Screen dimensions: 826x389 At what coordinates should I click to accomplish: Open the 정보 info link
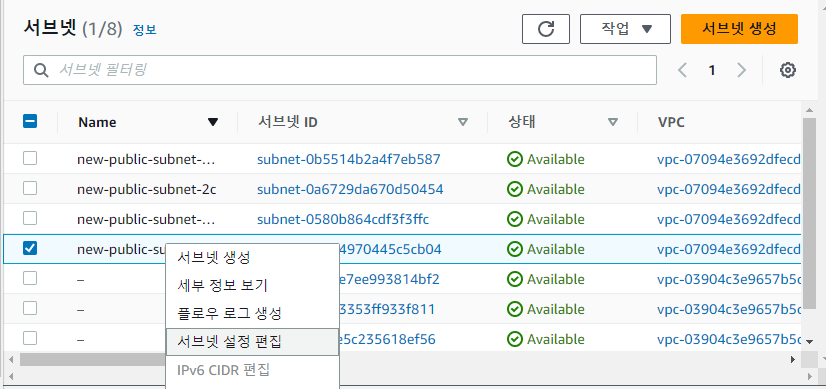pyautogui.click(x=144, y=30)
